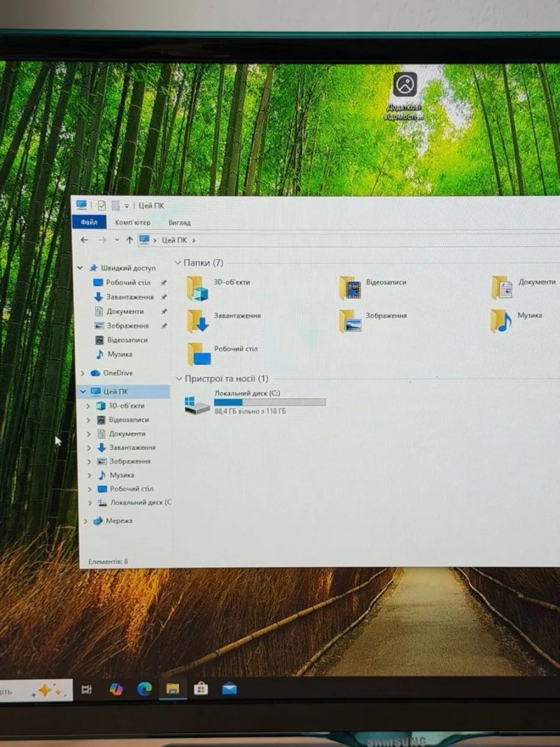560x747 pixels.
Task: Click the Елементів: 8 status bar text
Action: pos(108,561)
